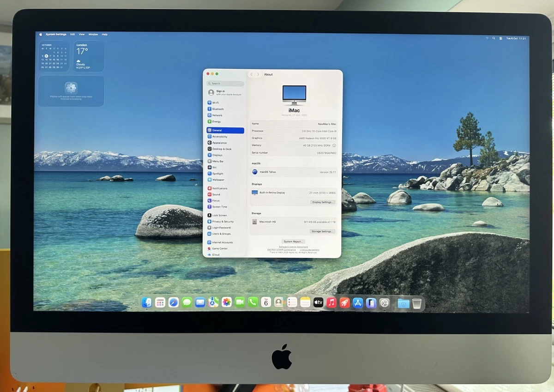Open Sound settings in sidebar
The height and width of the screenshot is (392, 554).
(225, 194)
